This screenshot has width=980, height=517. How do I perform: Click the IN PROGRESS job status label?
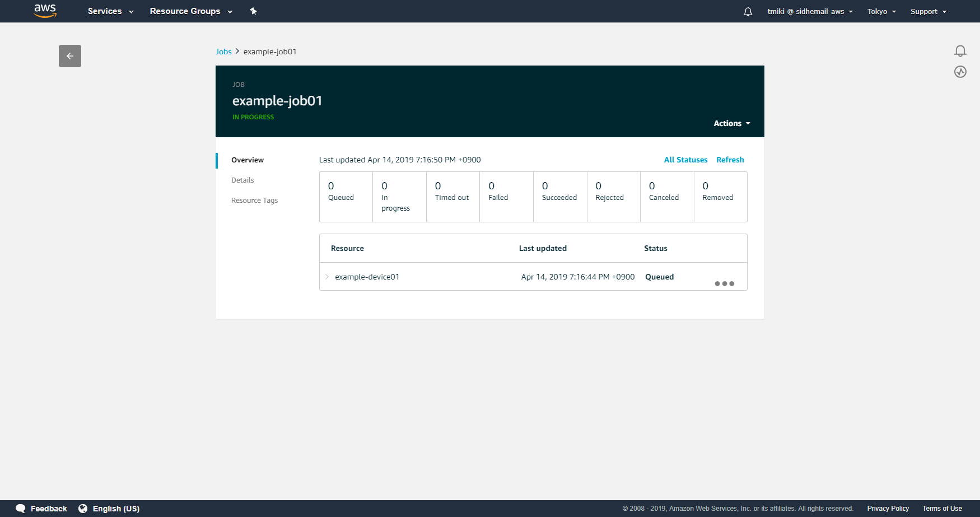coord(253,117)
